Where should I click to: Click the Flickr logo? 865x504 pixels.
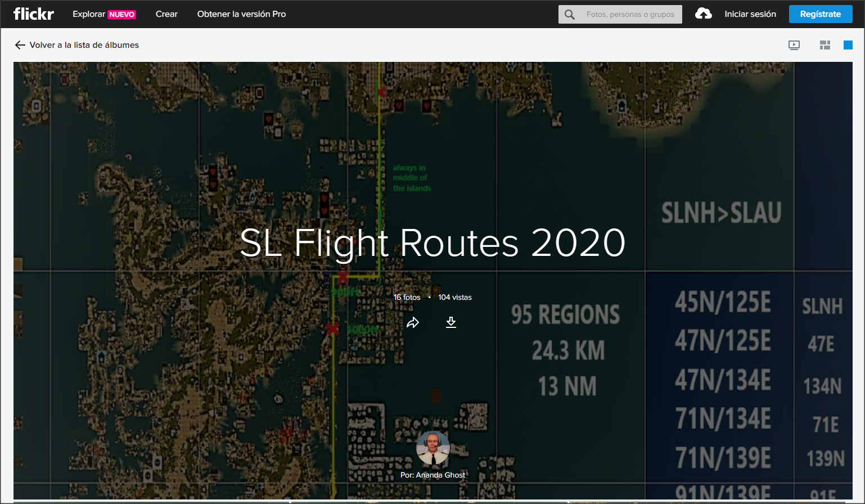click(x=34, y=14)
